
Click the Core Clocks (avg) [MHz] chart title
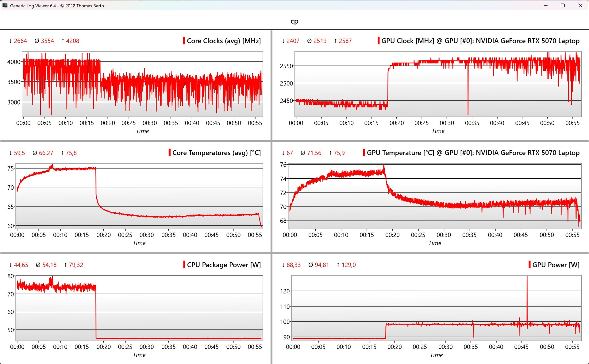(224, 41)
